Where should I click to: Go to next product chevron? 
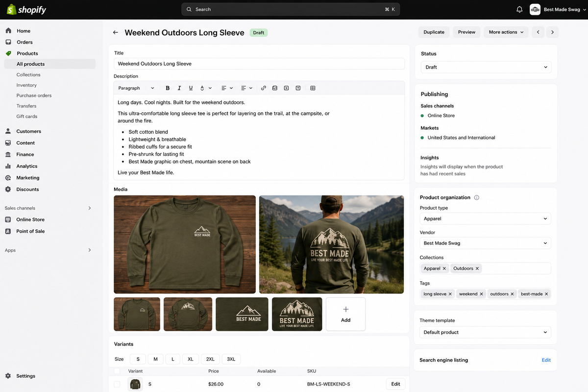coord(552,32)
